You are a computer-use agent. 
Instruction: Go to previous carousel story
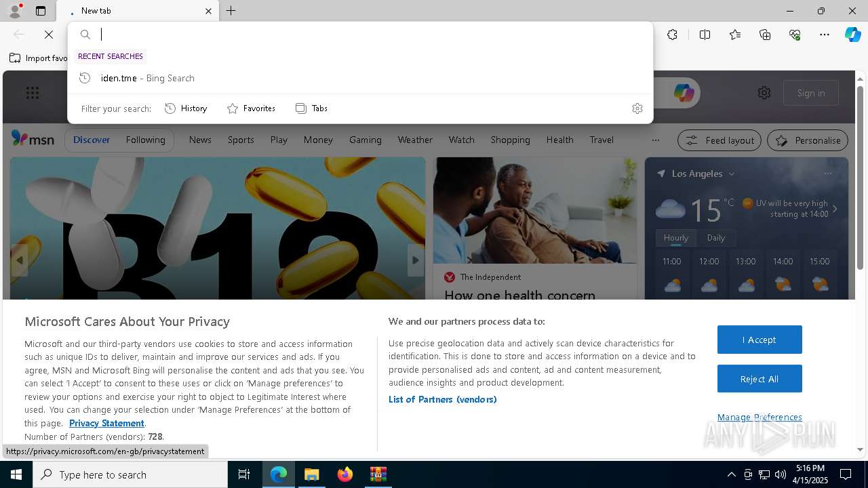[x=20, y=260]
